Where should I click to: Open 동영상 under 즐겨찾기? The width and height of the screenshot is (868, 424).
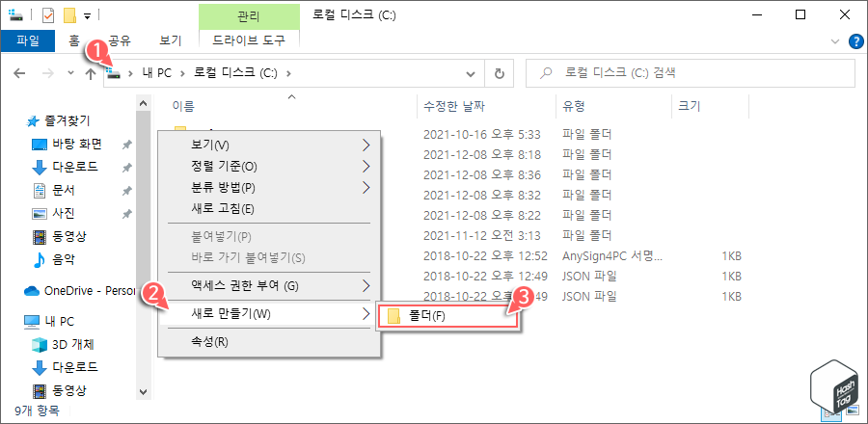point(68,237)
